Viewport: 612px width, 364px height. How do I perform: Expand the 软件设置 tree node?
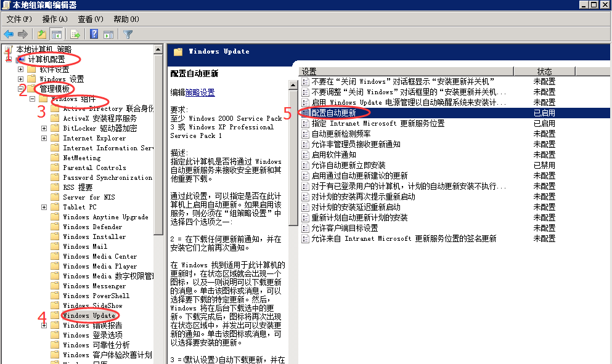pyautogui.click(x=20, y=69)
